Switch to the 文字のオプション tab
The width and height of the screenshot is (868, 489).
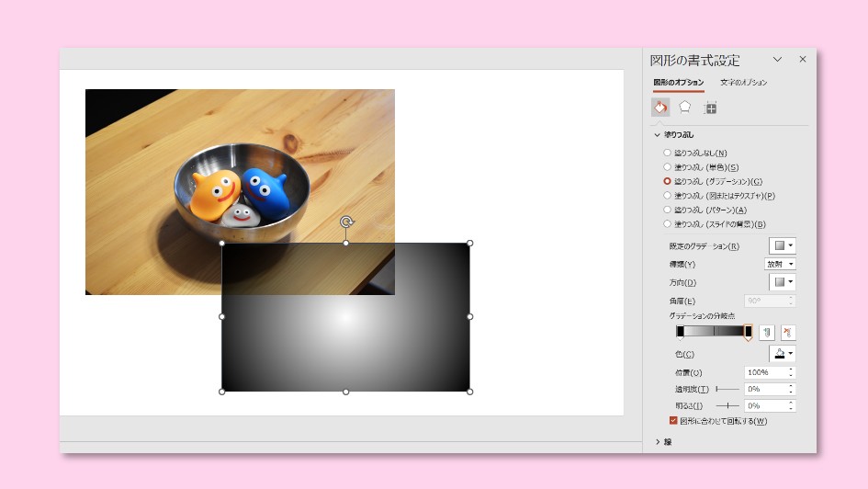coord(743,83)
